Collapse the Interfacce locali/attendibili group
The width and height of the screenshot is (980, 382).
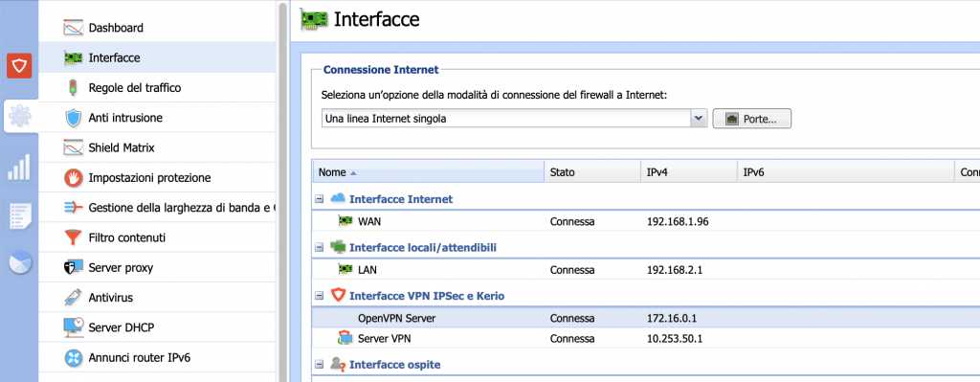tap(320, 248)
